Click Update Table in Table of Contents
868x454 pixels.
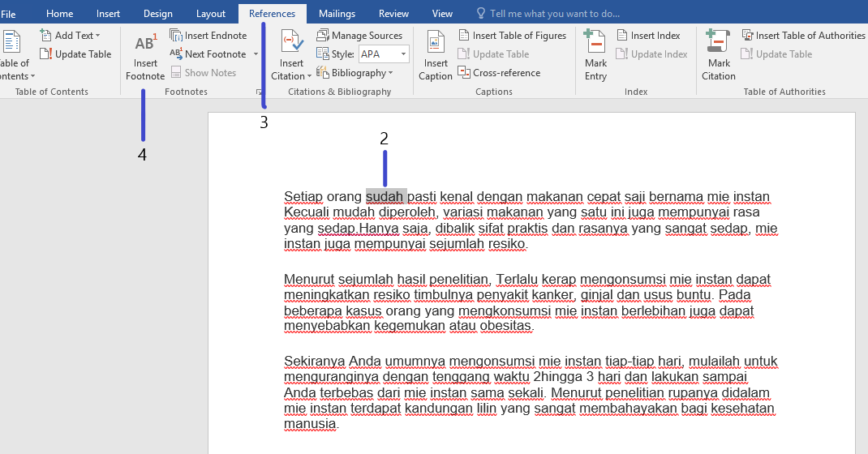[75, 54]
